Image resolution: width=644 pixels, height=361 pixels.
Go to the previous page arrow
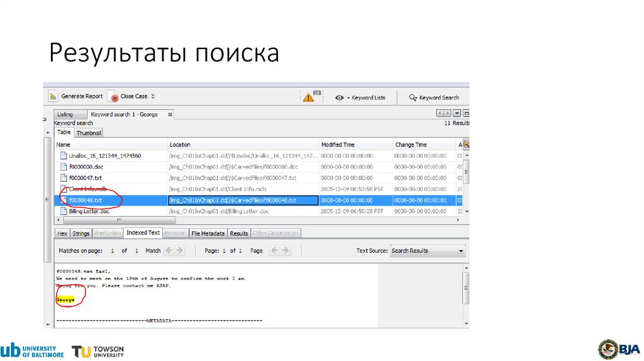[275, 250]
